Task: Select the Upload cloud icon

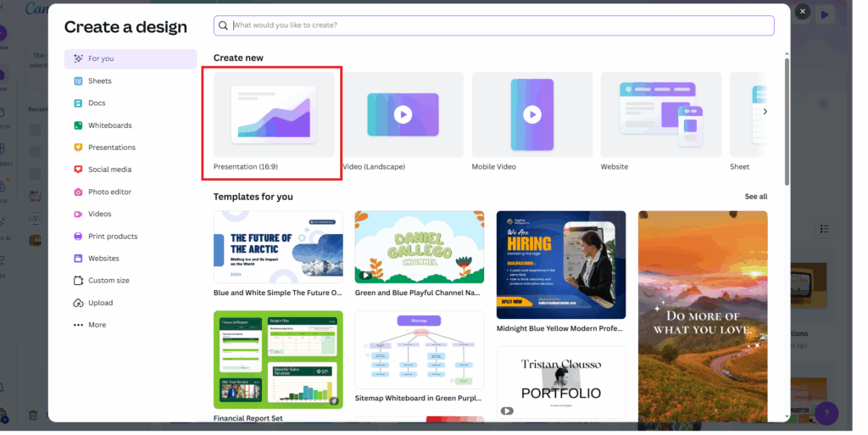Action: click(78, 304)
